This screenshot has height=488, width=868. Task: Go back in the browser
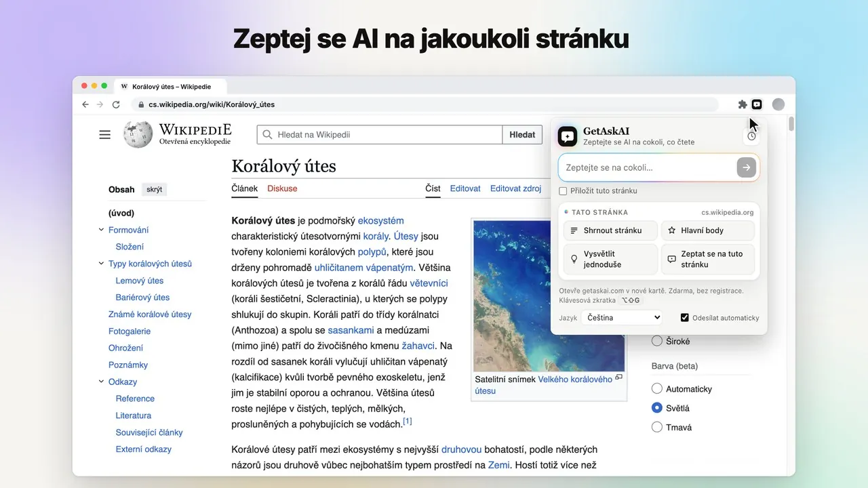(x=85, y=104)
